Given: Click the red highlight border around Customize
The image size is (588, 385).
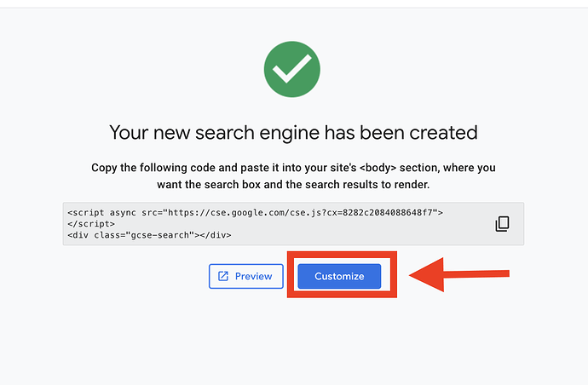Looking at the screenshot, I should pos(342,254).
